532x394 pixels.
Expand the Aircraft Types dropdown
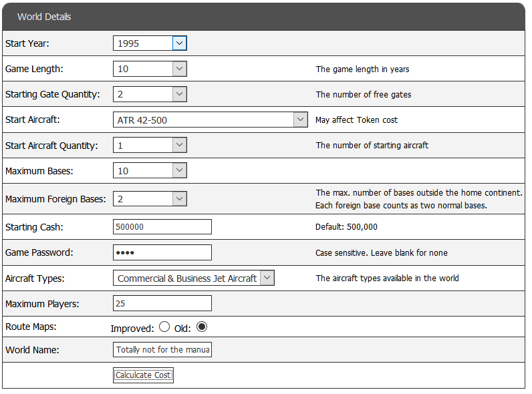(194, 278)
